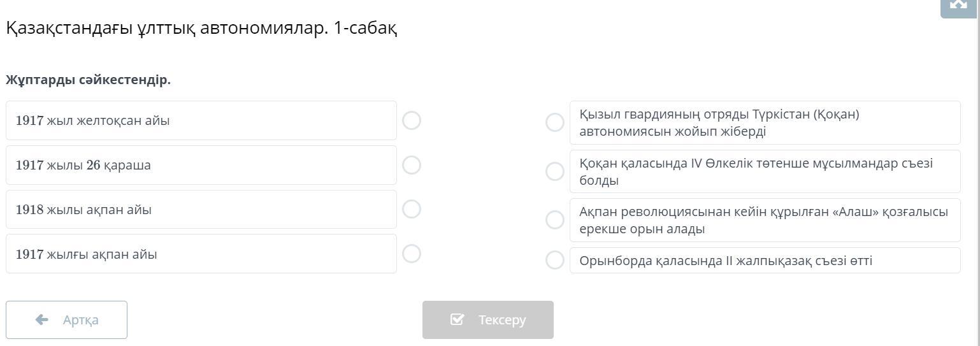Select connector circle for «Алаш» қозғалысы answer

click(555, 220)
